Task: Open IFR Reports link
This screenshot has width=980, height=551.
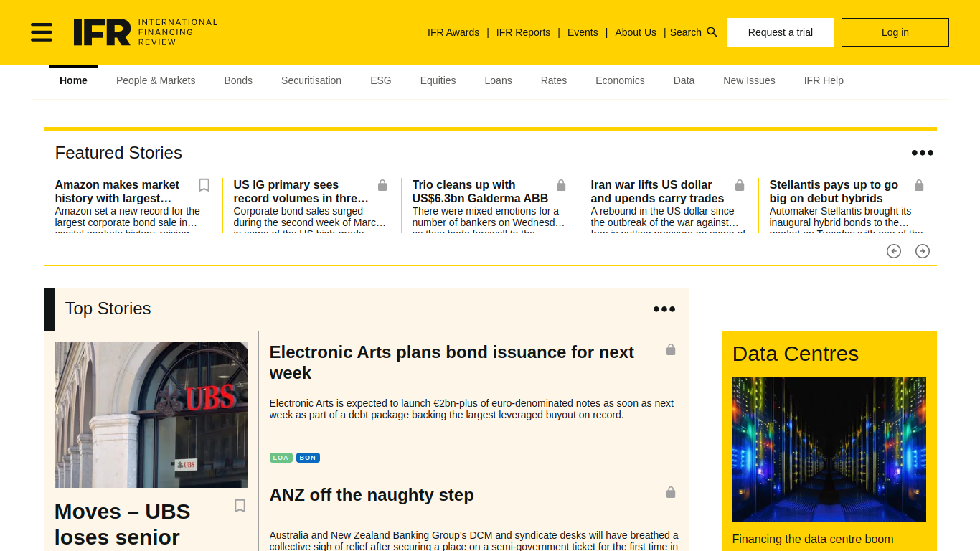Action: (523, 32)
